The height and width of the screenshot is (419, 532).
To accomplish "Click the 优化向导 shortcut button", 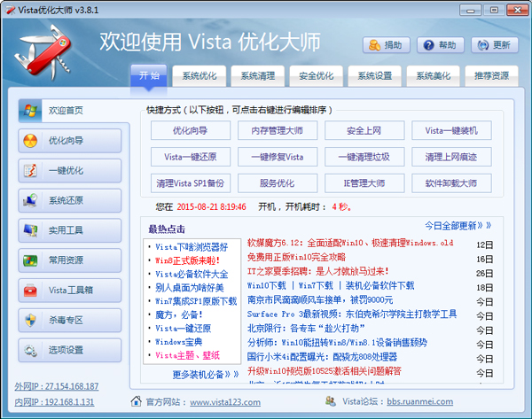I will click(x=191, y=130).
